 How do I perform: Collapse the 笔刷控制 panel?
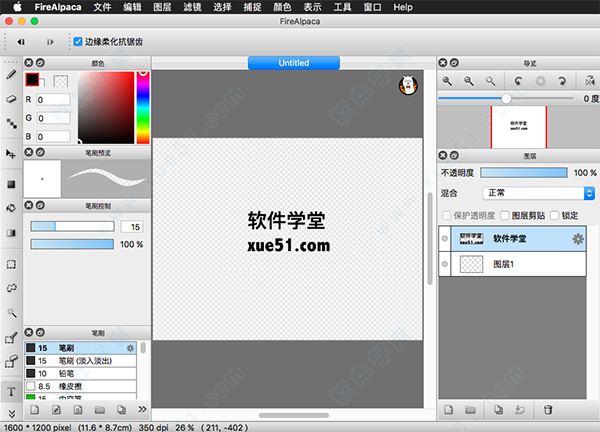[40, 205]
